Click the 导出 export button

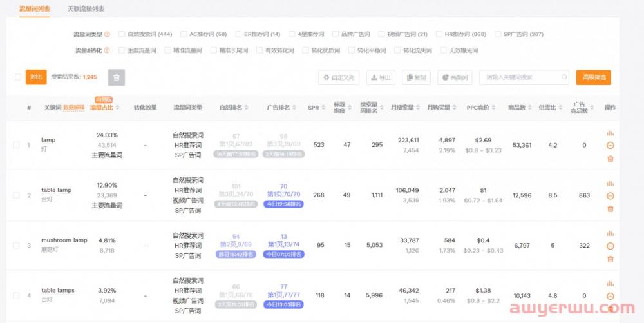pyautogui.click(x=381, y=77)
